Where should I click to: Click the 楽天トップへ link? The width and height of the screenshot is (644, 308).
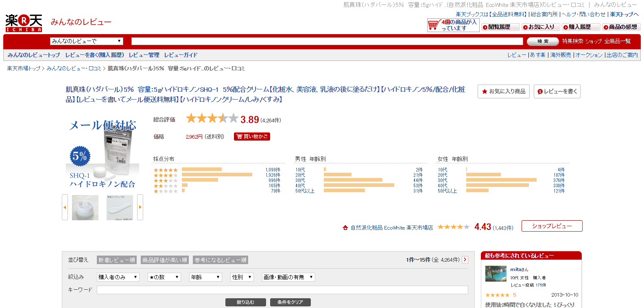pos(624,14)
